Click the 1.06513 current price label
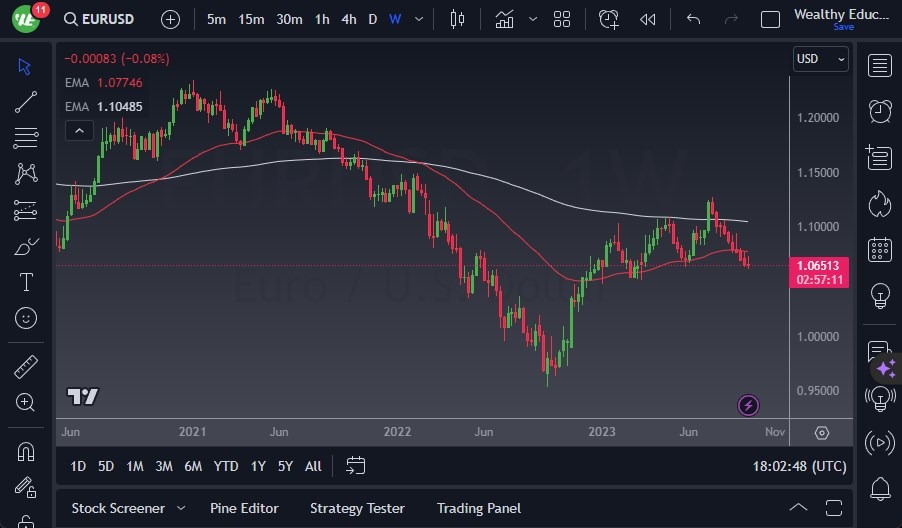The height and width of the screenshot is (528, 902). click(x=819, y=265)
